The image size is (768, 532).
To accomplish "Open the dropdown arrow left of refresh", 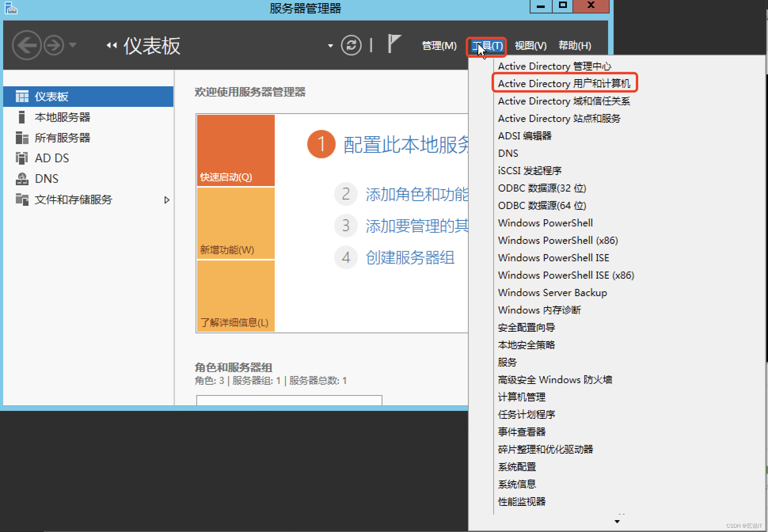I will coord(330,46).
